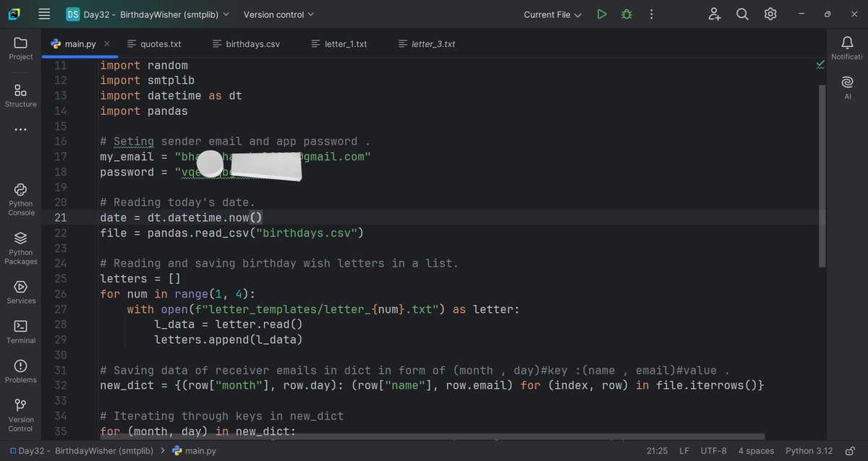
Task: Click line number 21 in gutter
Action: 60,217
